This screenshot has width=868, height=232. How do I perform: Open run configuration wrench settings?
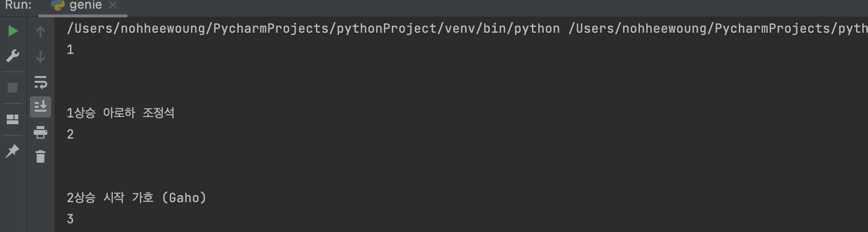pos(13,56)
